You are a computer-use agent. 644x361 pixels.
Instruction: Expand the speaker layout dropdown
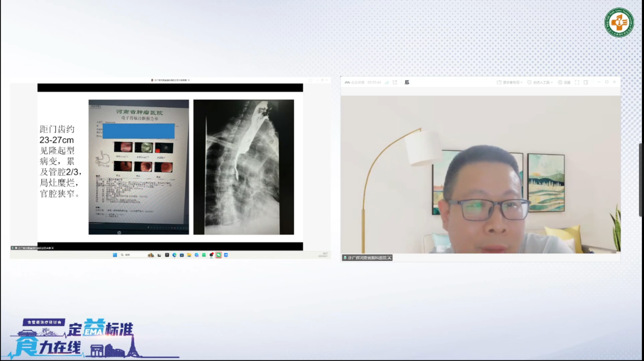[509, 82]
